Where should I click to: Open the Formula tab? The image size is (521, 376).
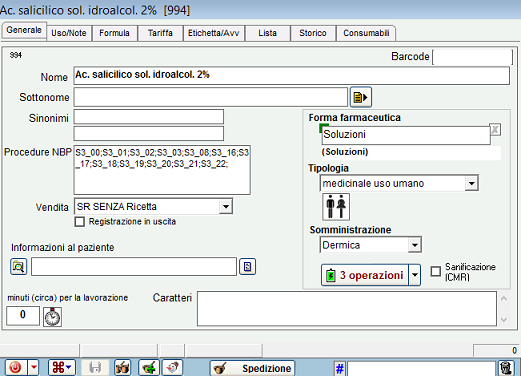pos(114,33)
